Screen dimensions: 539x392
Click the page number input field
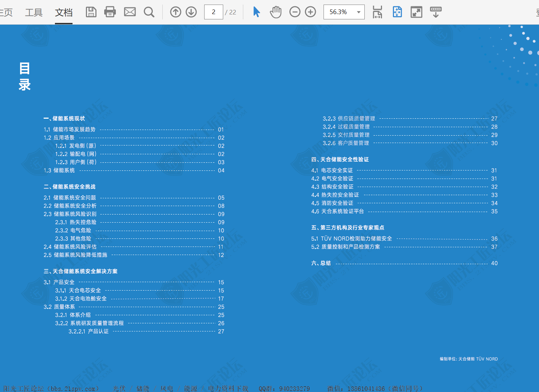(213, 12)
